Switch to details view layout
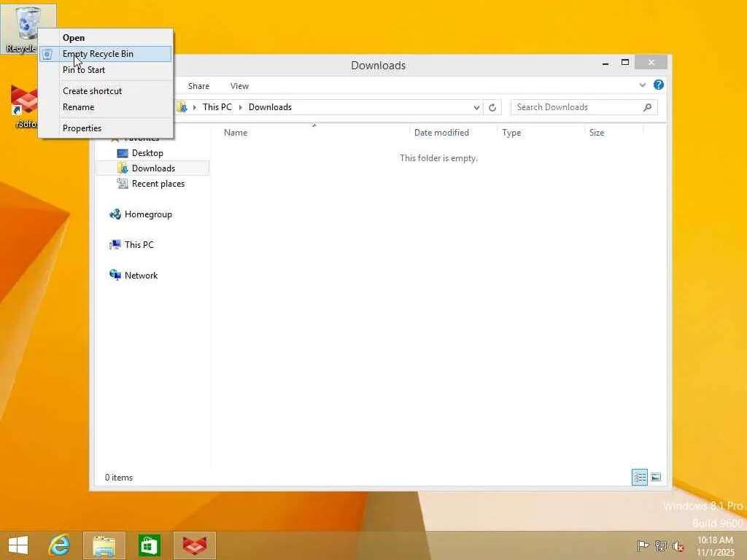Screen dimensions: 747x560 point(639,477)
